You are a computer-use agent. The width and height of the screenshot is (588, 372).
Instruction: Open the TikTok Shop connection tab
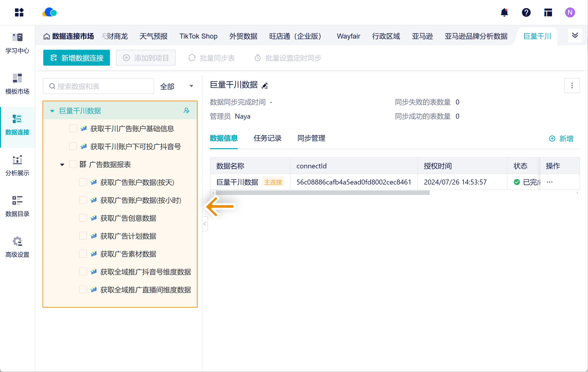[198, 36]
